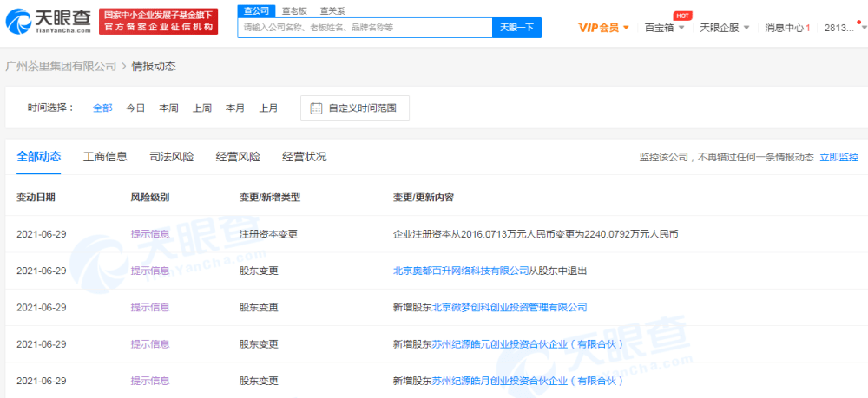Switch to 经营风险 tab

point(238,157)
